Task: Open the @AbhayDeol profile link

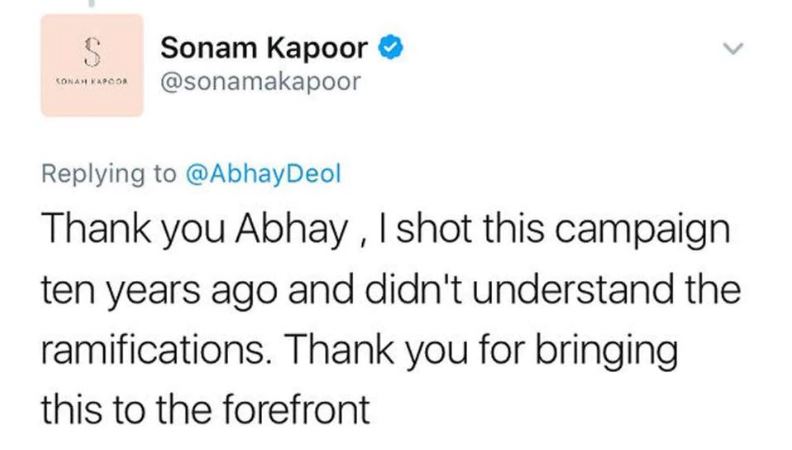Action: tap(264, 174)
